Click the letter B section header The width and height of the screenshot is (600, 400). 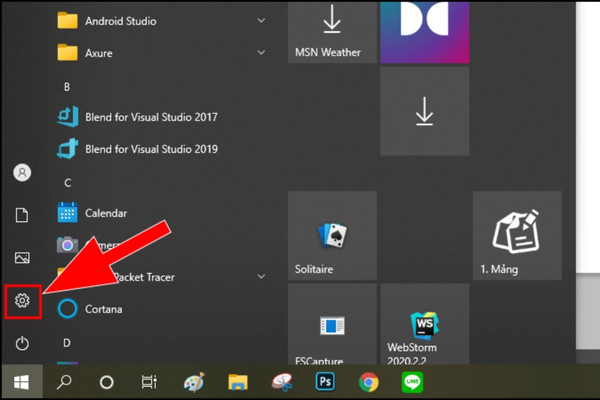pyautogui.click(x=67, y=87)
